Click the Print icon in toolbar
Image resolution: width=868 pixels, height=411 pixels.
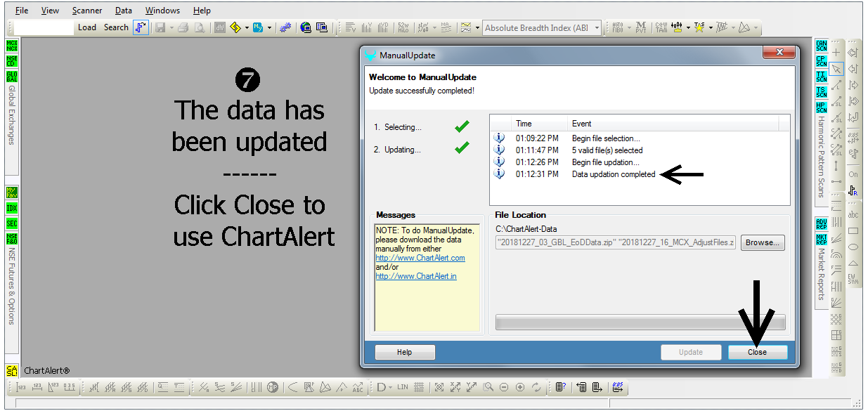(x=183, y=27)
